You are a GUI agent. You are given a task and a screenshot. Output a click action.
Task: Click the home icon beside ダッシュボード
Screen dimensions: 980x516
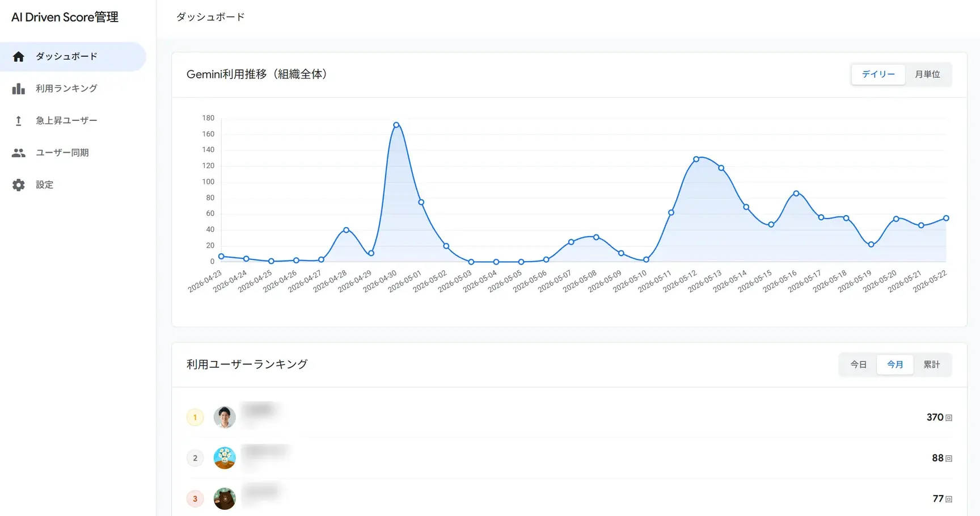pos(19,57)
